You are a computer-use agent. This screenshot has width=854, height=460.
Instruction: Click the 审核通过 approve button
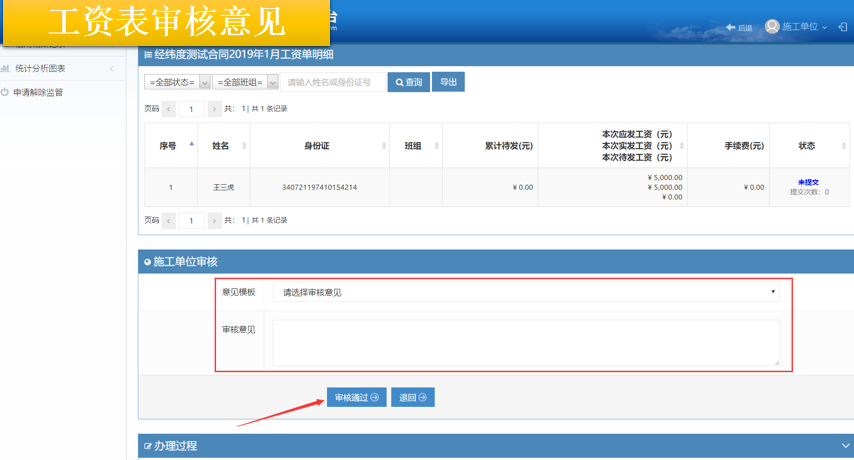[356, 397]
